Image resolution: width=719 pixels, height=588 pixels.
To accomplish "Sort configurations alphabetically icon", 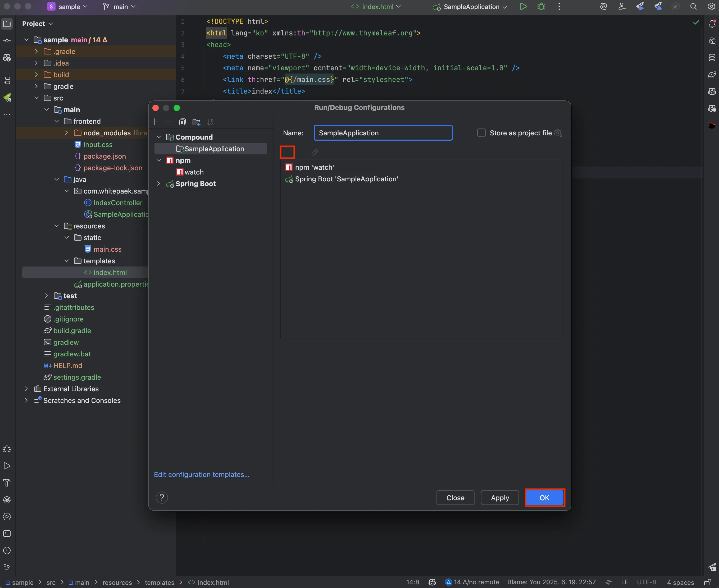I will pos(210,122).
